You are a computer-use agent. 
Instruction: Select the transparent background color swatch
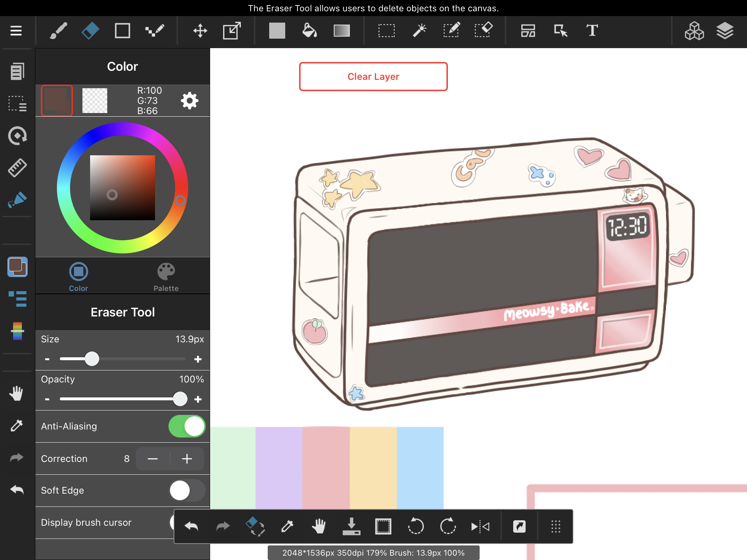click(95, 101)
